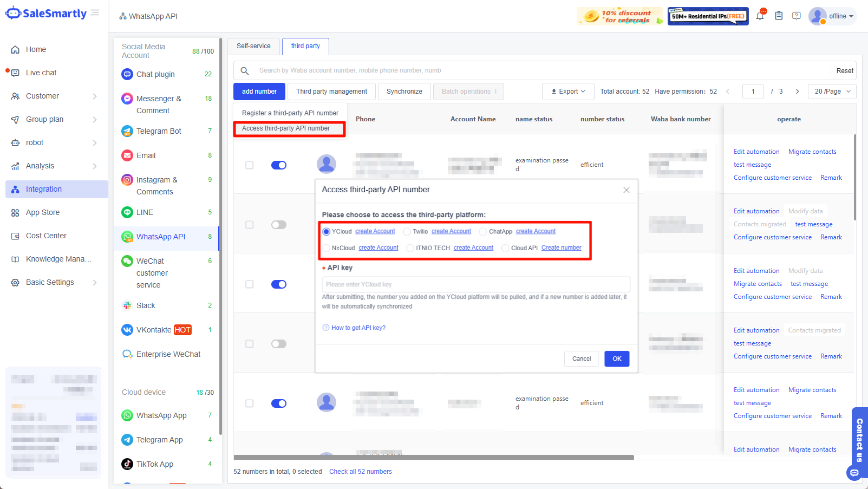The image size is (868, 489).
Task: Open the TikTok App channel
Action: point(154,464)
